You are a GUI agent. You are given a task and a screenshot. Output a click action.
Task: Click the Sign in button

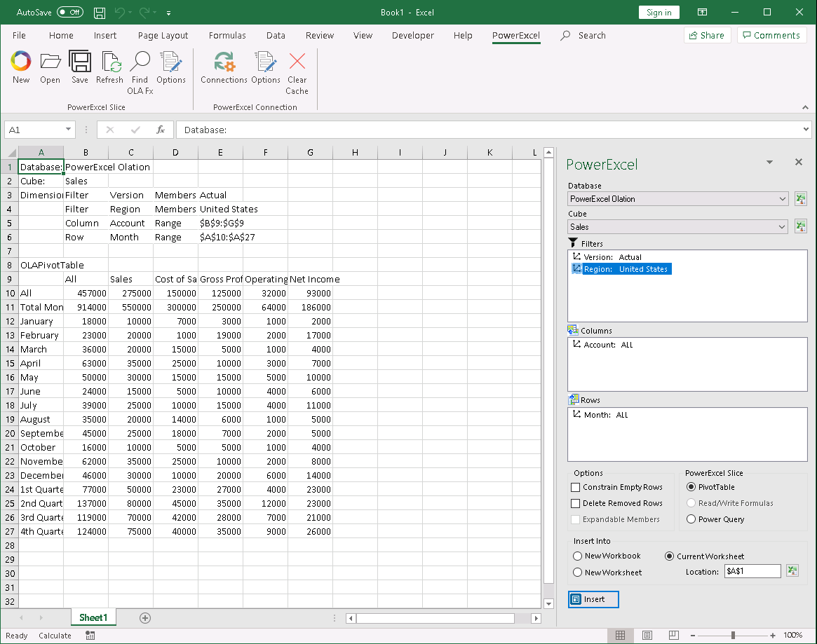pos(659,13)
